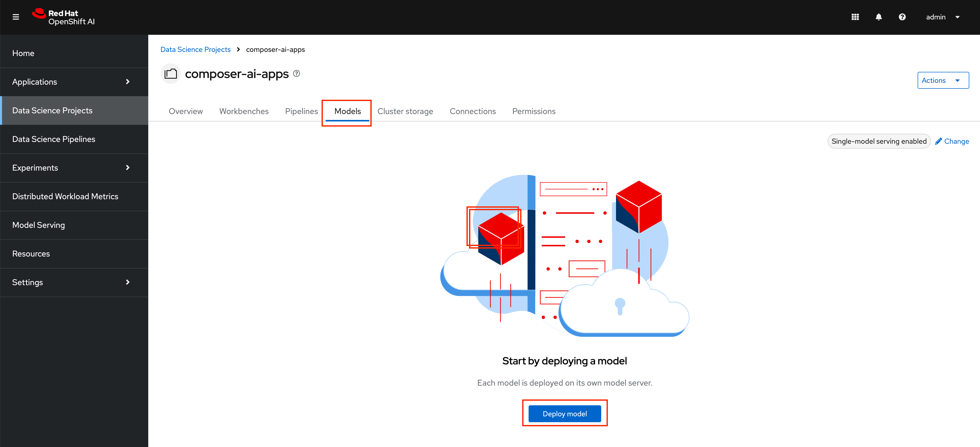The image size is (980, 447).
Task: Open Data Science Pipelines in sidebar
Action: tap(74, 139)
